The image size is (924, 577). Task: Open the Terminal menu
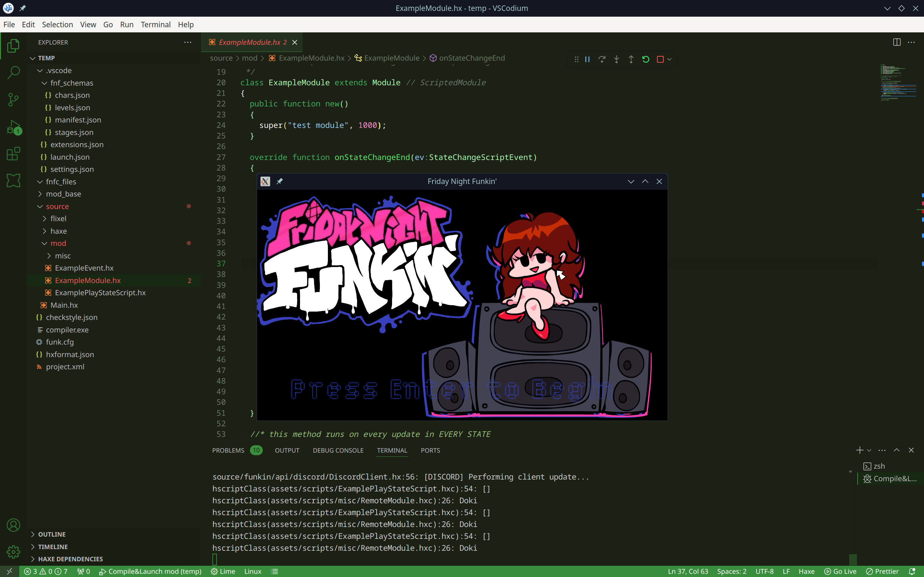coord(155,24)
